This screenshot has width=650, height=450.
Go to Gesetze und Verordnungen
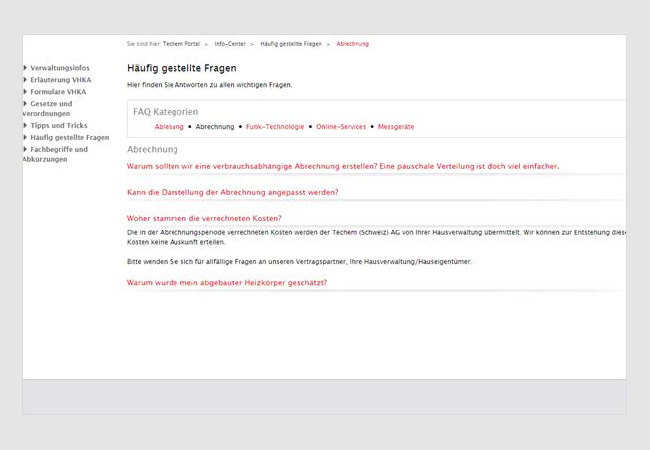pos(47,109)
